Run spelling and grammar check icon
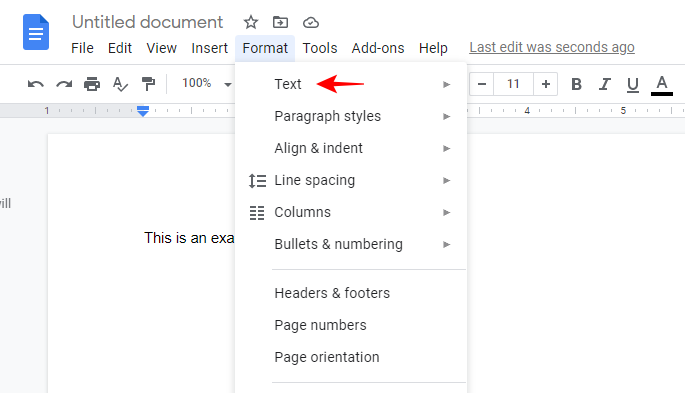Image resolution: width=685 pixels, height=393 pixels. click(x=120, y=84)
